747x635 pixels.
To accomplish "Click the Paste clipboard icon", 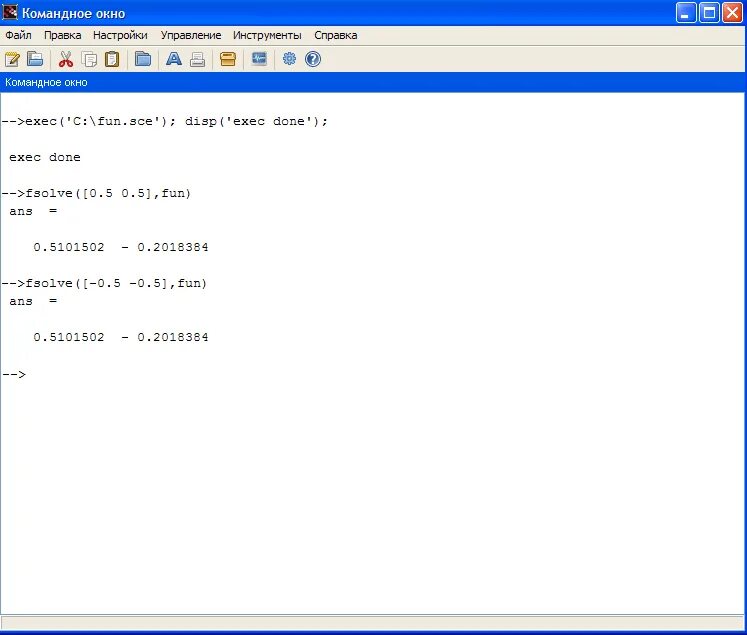I will [x=112, y=59].
